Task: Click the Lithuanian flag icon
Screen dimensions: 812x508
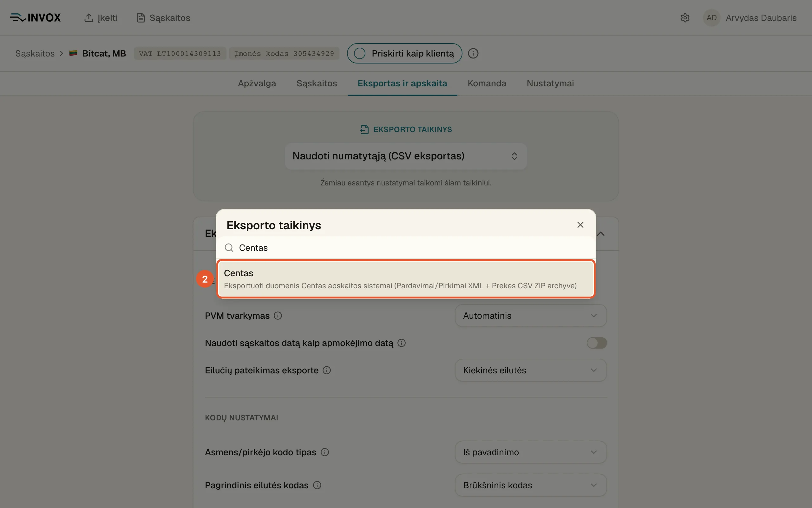Action: [x=73, y=53]
